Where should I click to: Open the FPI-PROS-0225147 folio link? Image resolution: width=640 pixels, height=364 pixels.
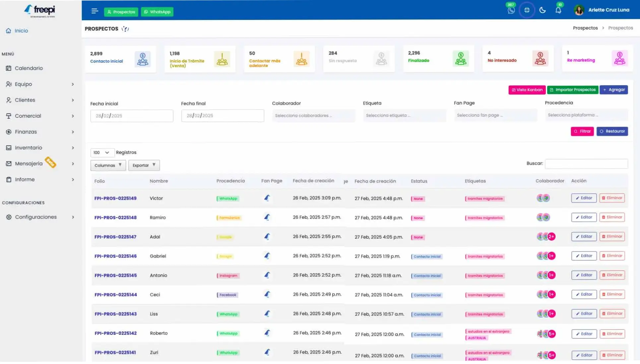(x=115, y=237)
